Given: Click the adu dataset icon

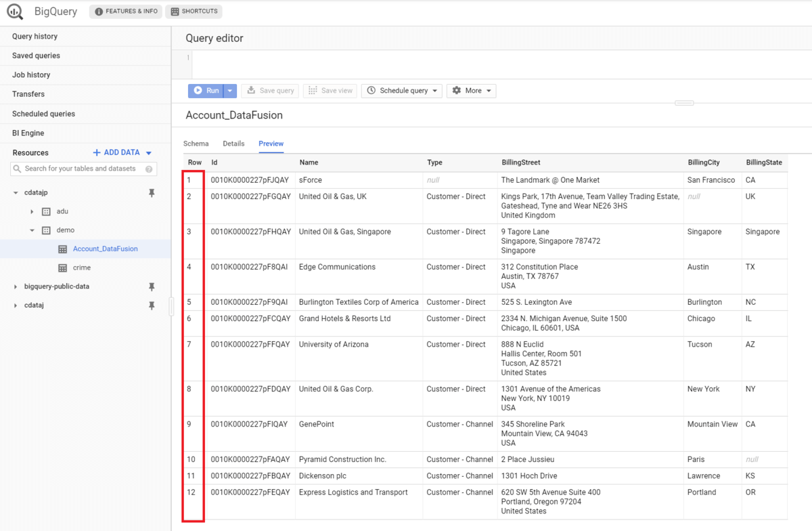Looking at the screenshot, I should click(47, 211).
